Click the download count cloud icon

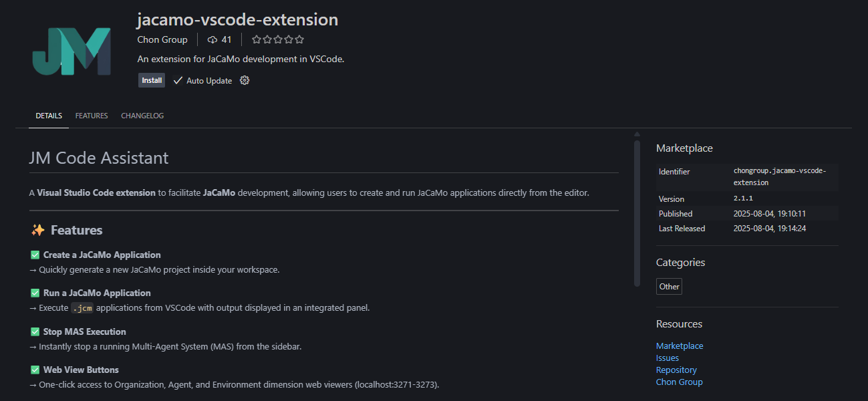pyautogui.click(x=212, y=40)
